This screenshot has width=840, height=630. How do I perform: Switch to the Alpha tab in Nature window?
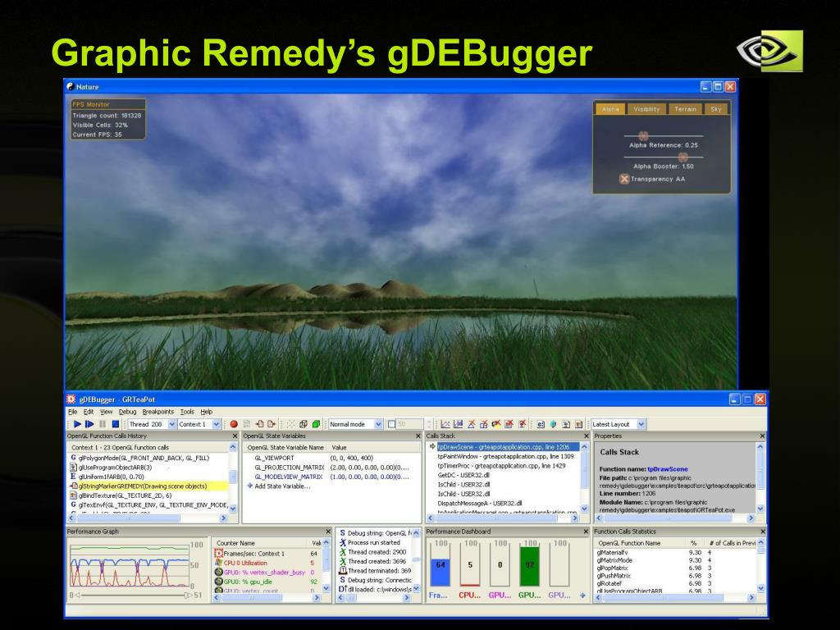point(610,109)
